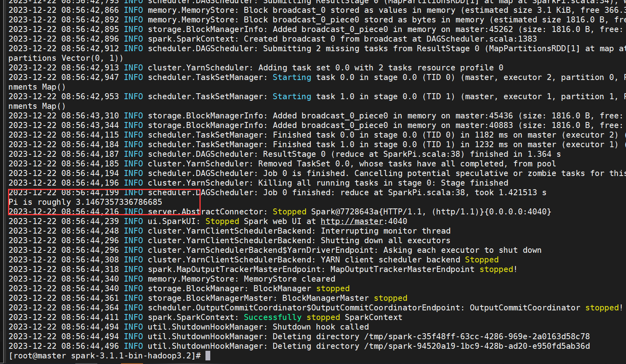Viewport: 626px width, 364px height.
Task: Click the 'took 1.421513 s' text
Action: [x=510, y=192]
